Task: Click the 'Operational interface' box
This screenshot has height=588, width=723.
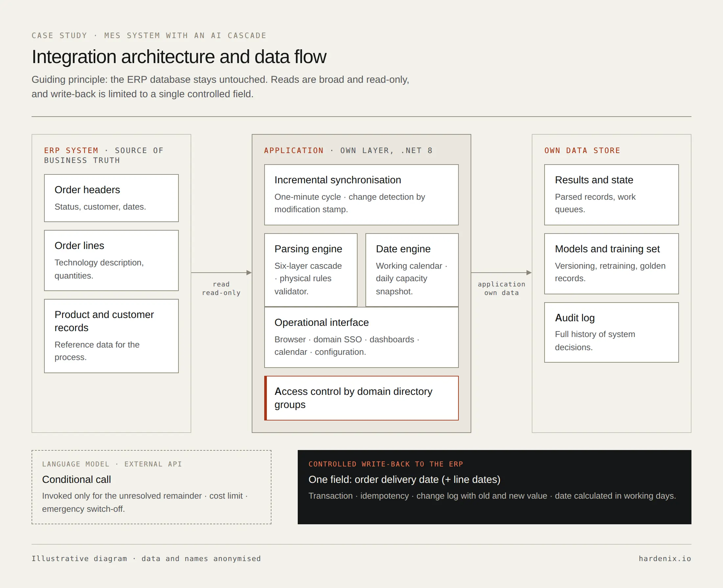Action: click(x=361, y=337)
